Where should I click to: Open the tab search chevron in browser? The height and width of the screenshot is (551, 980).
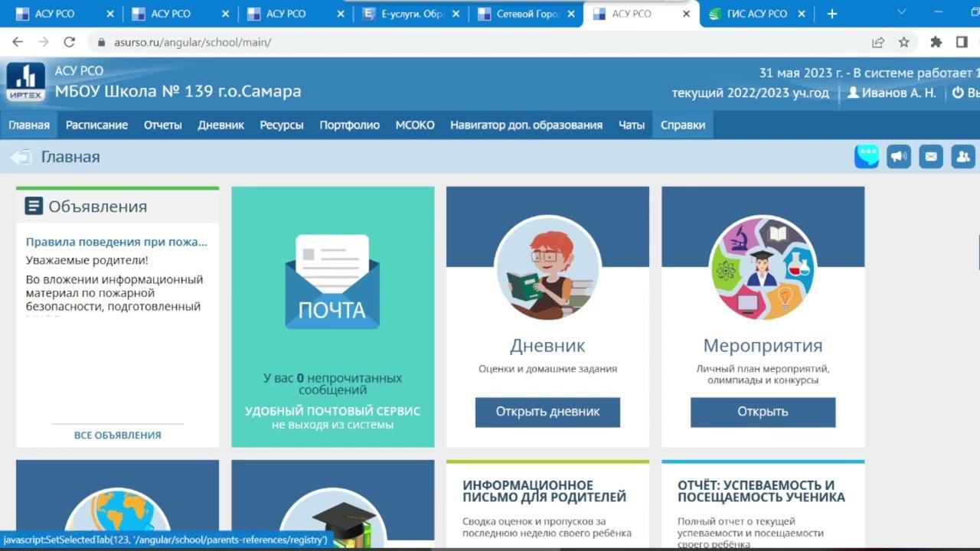click(x=901, y=12)
